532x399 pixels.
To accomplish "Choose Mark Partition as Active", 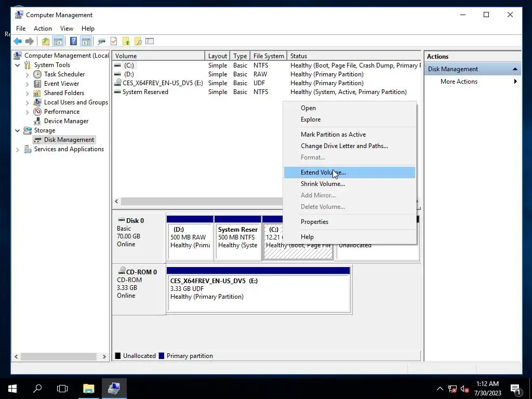I will tap(350, 135).
